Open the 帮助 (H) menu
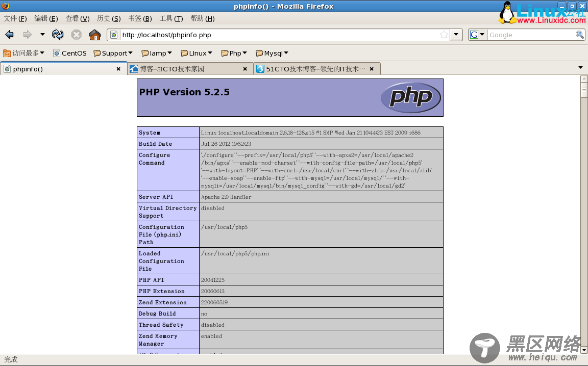 (x=203, y=18)
